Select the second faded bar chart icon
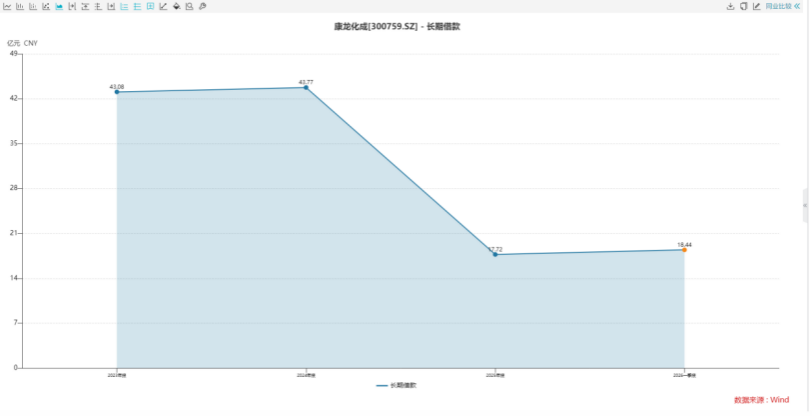812x416 pixels. 33,6
